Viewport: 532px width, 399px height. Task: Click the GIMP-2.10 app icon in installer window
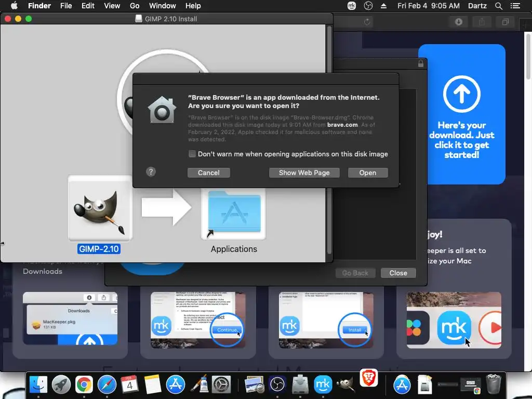[100, 208]
